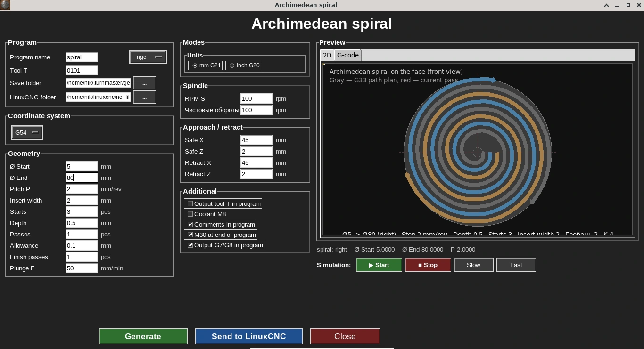Image resolution: width=644 pixels, height=349 pixels.
Task: Click the application icon in the title bar
Action: [x=5, y=5]
